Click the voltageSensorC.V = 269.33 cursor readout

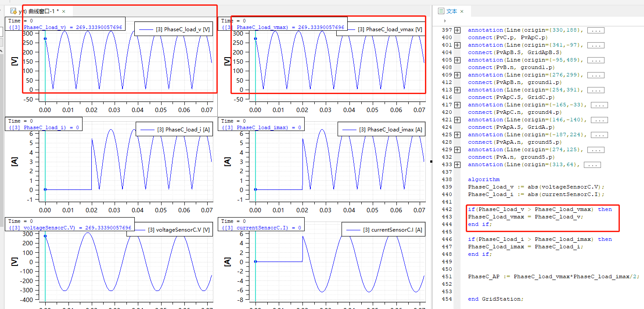[x=70, y=228]
